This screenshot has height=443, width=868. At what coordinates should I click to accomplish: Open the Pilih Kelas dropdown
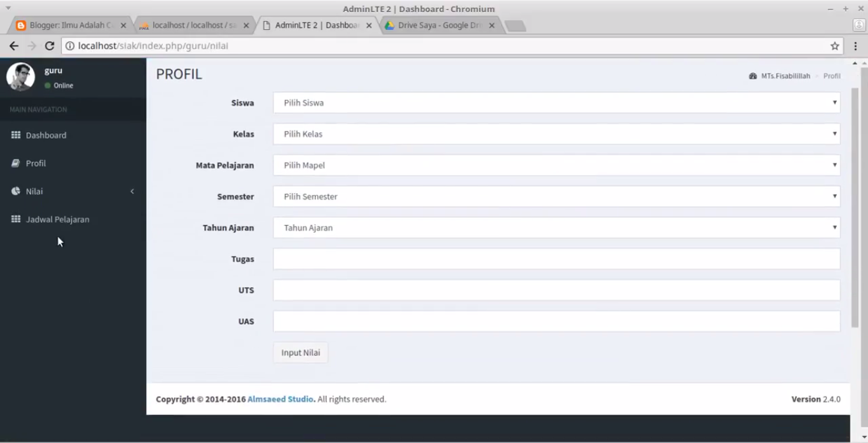tap(556, 134)
